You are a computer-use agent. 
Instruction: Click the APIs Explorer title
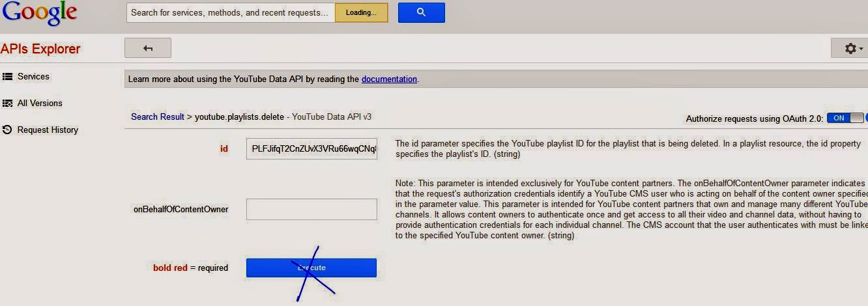pos(40,49)
